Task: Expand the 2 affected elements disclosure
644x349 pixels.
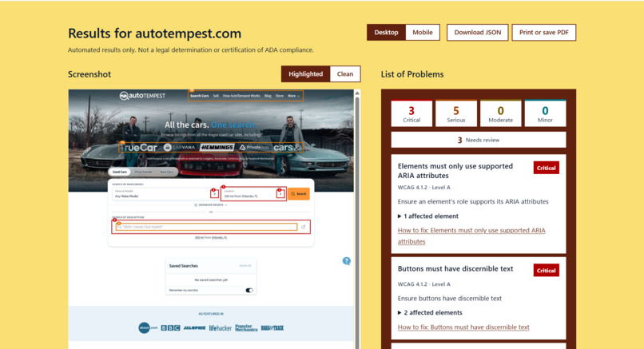Action: tap(430, 312)
